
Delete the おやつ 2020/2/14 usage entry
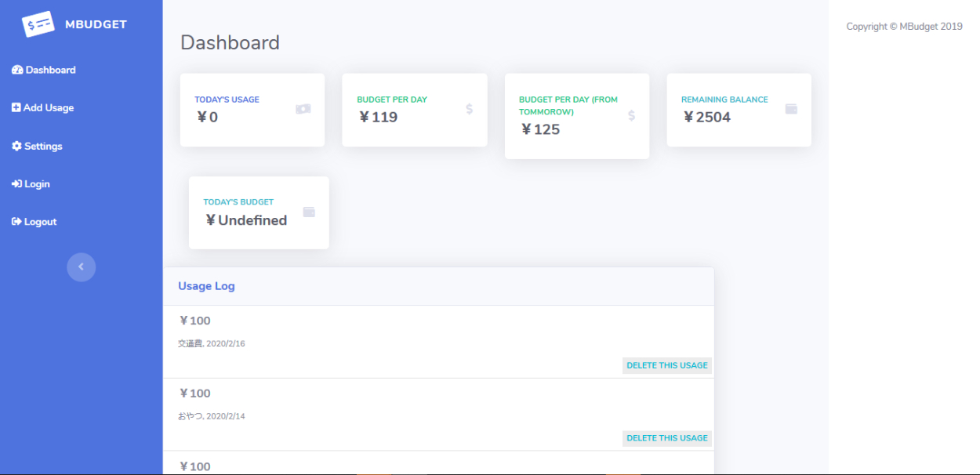point(667,438)
